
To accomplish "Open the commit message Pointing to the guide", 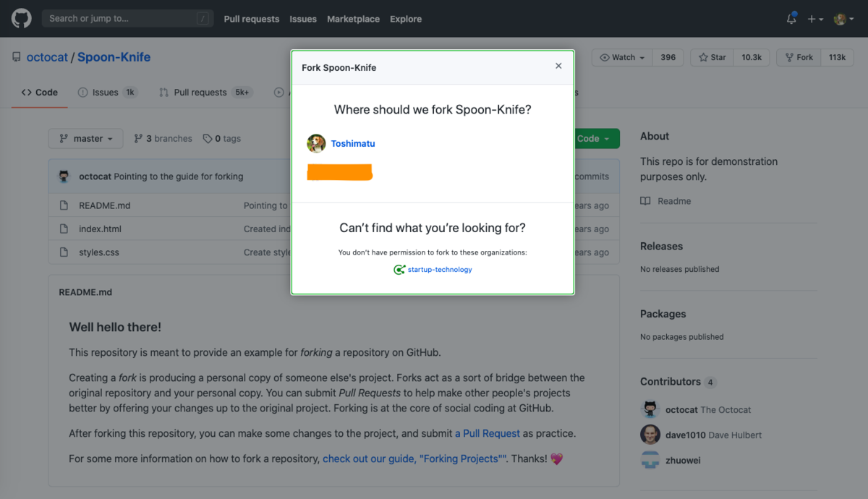I will pos(179,176).
